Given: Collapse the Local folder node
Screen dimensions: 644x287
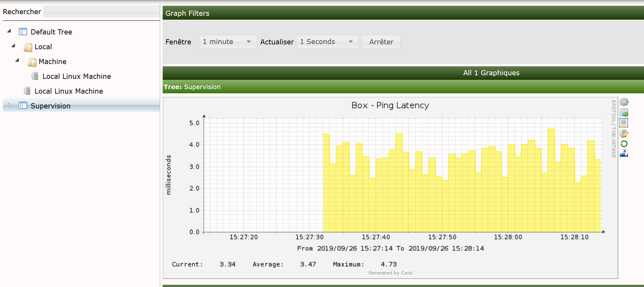Looking at the screenshot, I should click(14, 46).
